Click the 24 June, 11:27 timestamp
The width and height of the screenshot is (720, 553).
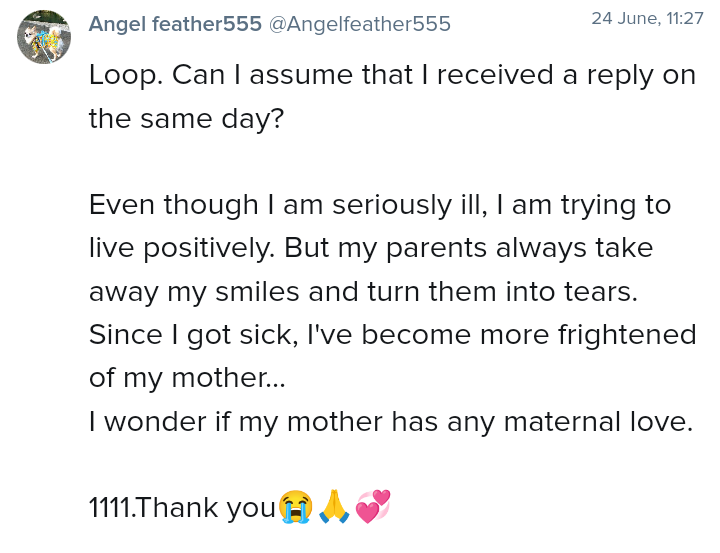click(x=647, y=19)
